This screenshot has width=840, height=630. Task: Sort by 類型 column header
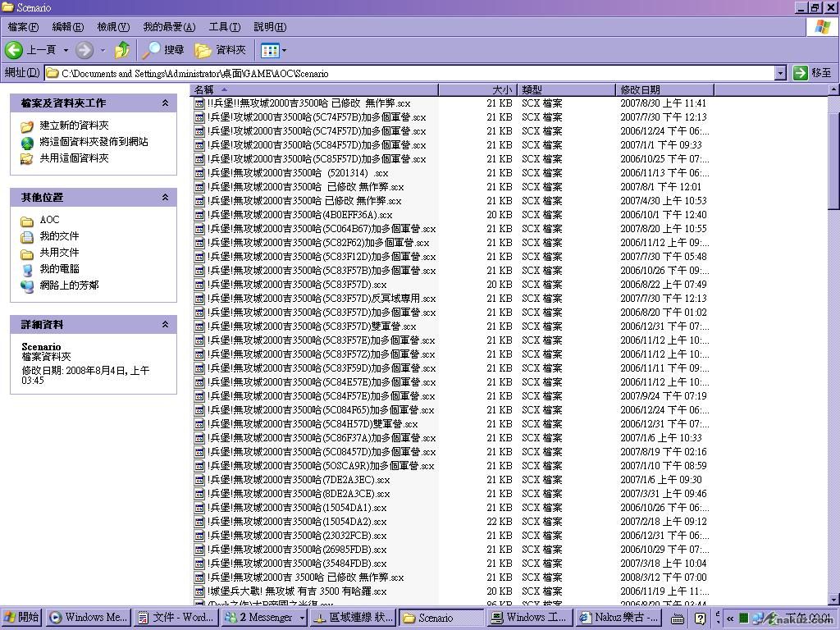[567, 90]
